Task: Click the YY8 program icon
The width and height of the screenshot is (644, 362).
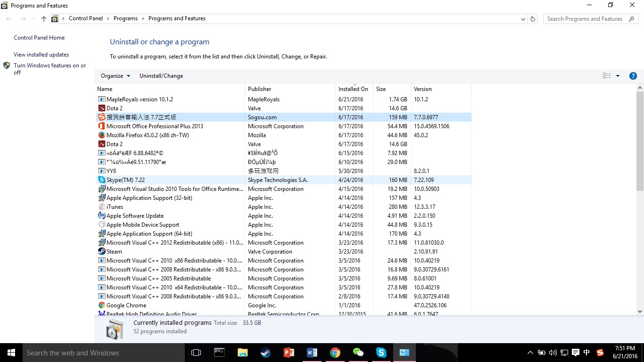Action: coord(101,171)
